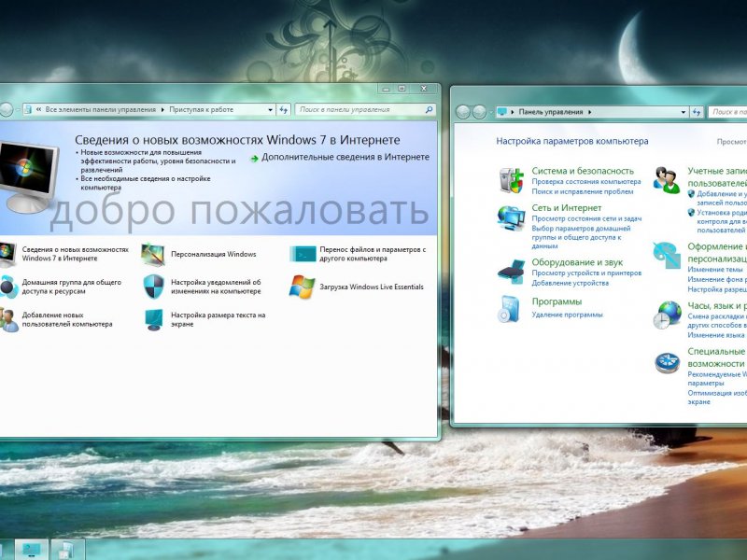
Task: Expand the double-chevron before Все элементы панели управления
Action: [x=38, y=109]
